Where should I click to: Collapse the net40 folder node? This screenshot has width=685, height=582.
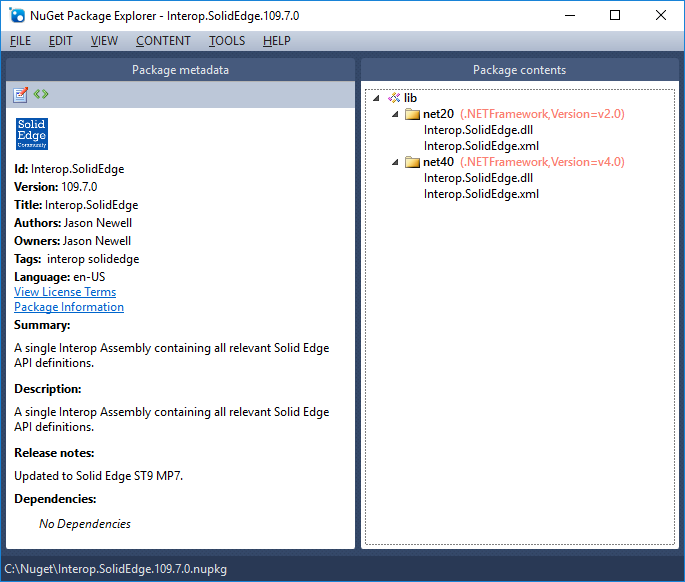point(395,163)
